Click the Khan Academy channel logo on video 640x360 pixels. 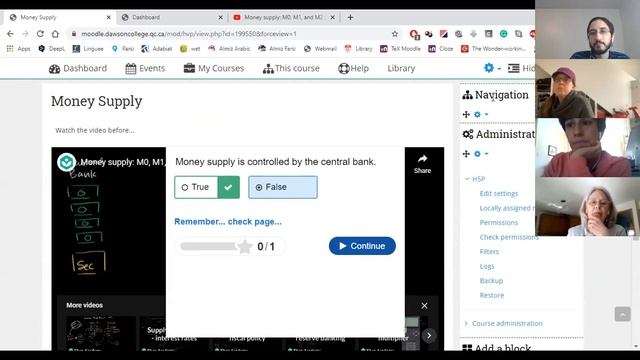pos(66,162)
